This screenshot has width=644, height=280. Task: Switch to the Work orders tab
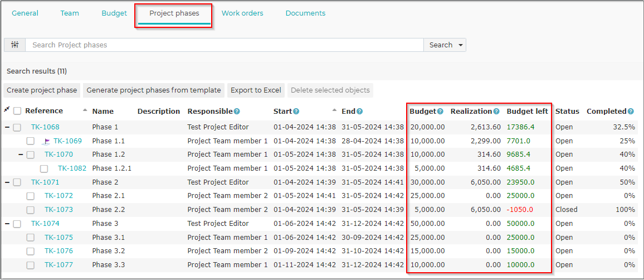[x=242, y=13]
